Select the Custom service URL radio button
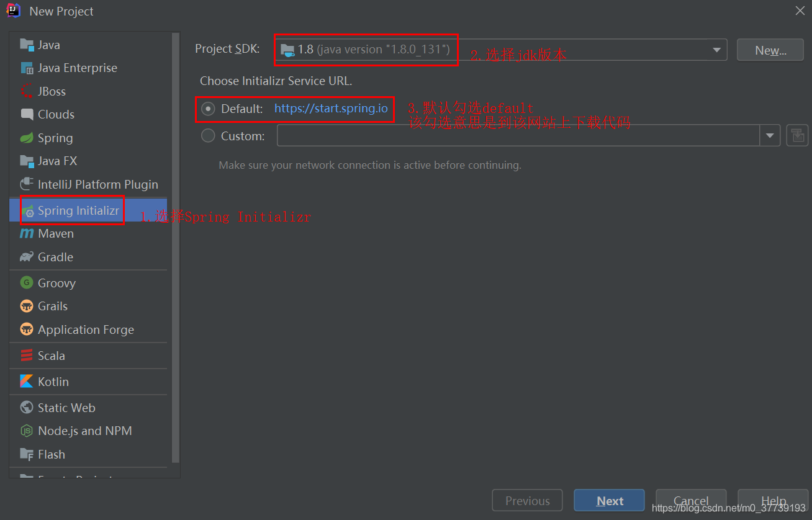The image size is (812, 520). 208,135
